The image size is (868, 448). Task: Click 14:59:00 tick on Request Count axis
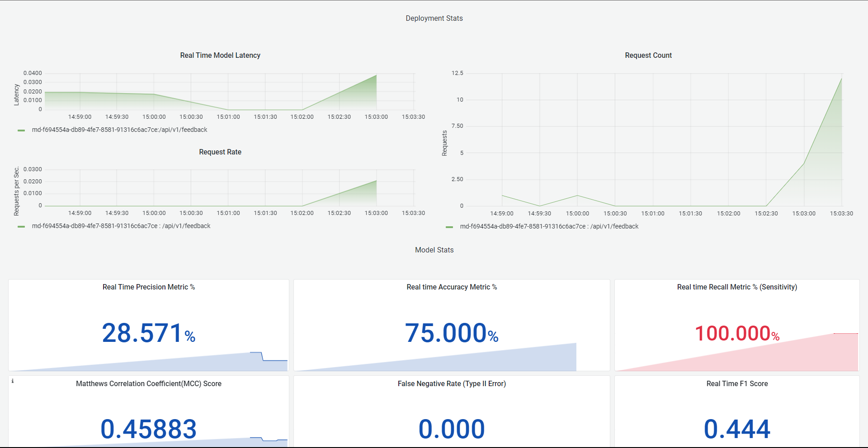(x=502, y=213)
